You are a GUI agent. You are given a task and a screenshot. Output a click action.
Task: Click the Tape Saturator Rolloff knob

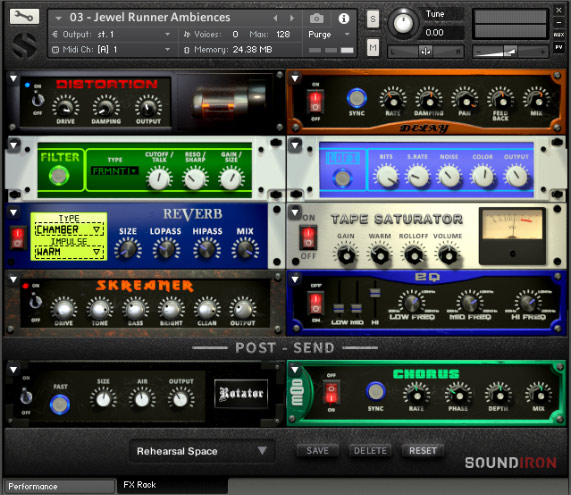414,254
